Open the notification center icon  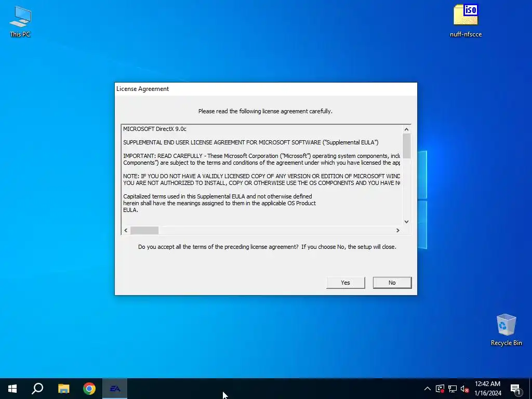[515, 389]
